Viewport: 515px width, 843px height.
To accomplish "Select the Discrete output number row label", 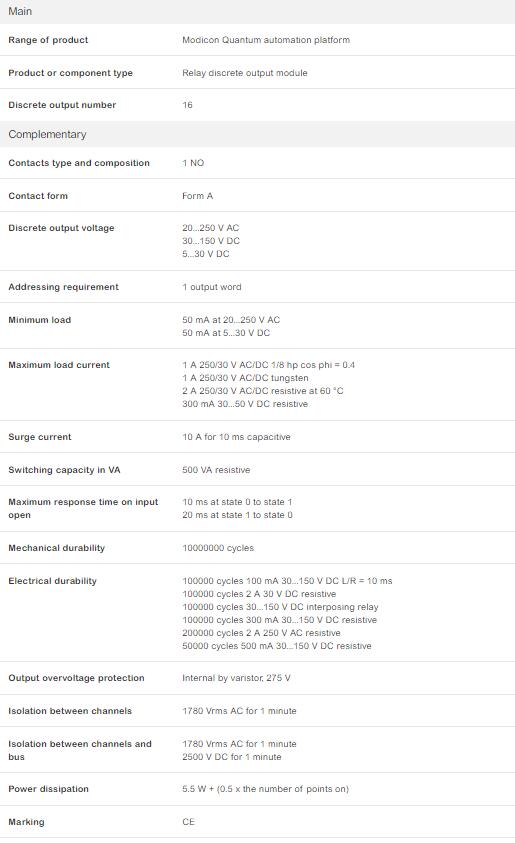I will click(62, 105).
